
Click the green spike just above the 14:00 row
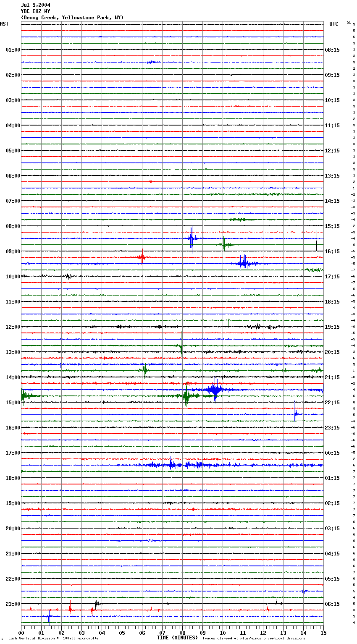pos(144,370)
